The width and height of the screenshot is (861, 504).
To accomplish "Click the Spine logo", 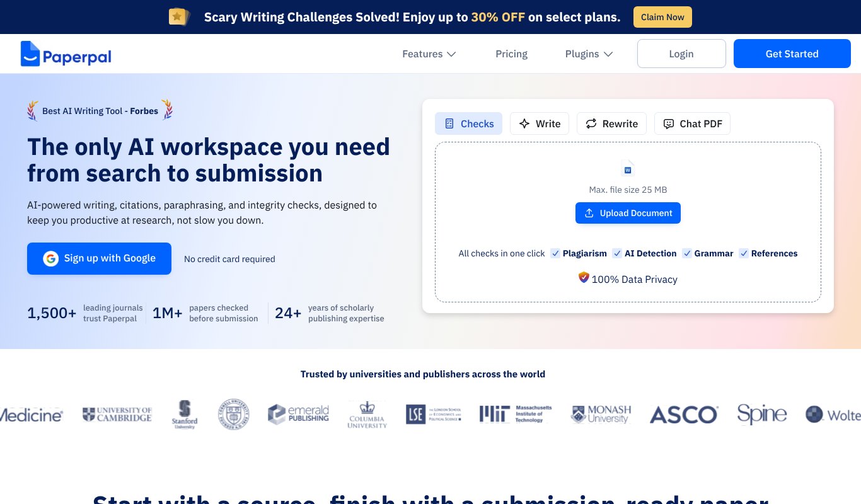I will coord(762,415).
